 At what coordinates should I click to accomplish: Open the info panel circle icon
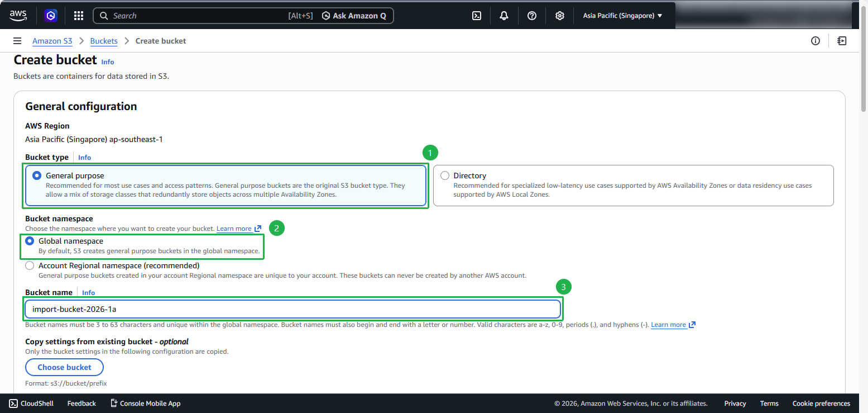click(816, 41)
